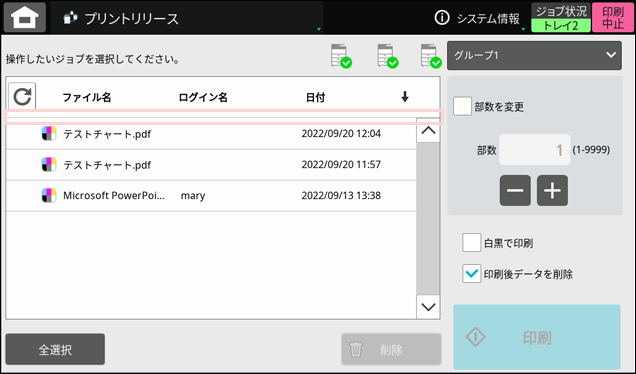636x374 pixels.
Task: Click the second printer status icon
Action: (387, 56)
